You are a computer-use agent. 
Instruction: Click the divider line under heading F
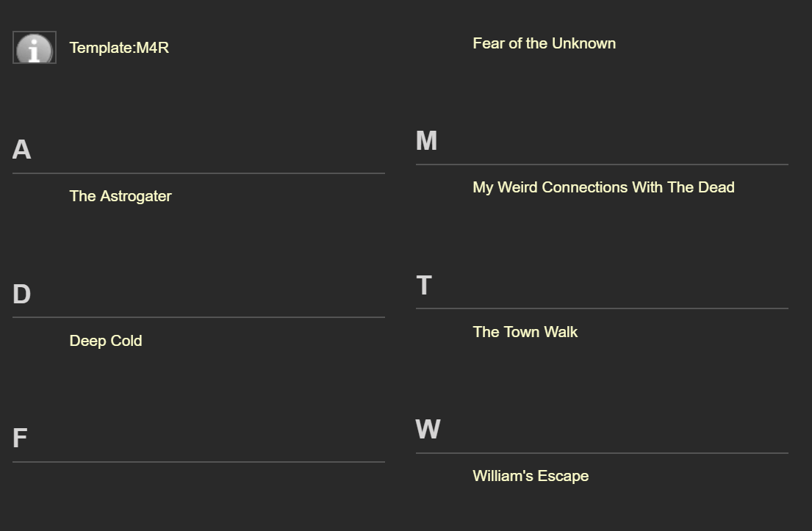[198, 462]
